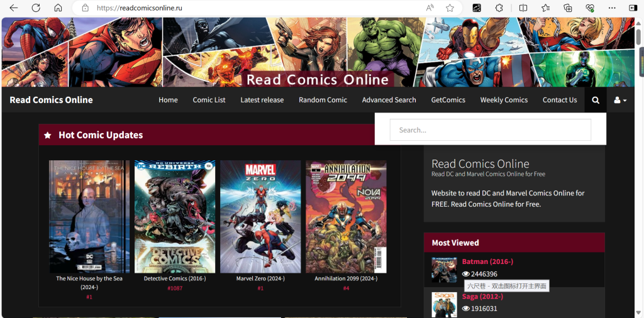Click the 2446396 view count text
Viewport: 644px width, 318px height.
484,274
